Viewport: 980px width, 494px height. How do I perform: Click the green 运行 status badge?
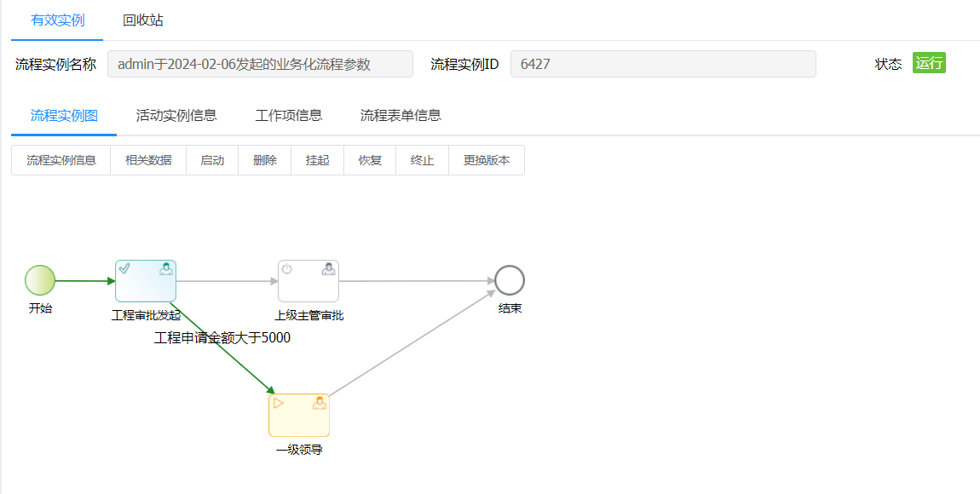coord(929,63)
